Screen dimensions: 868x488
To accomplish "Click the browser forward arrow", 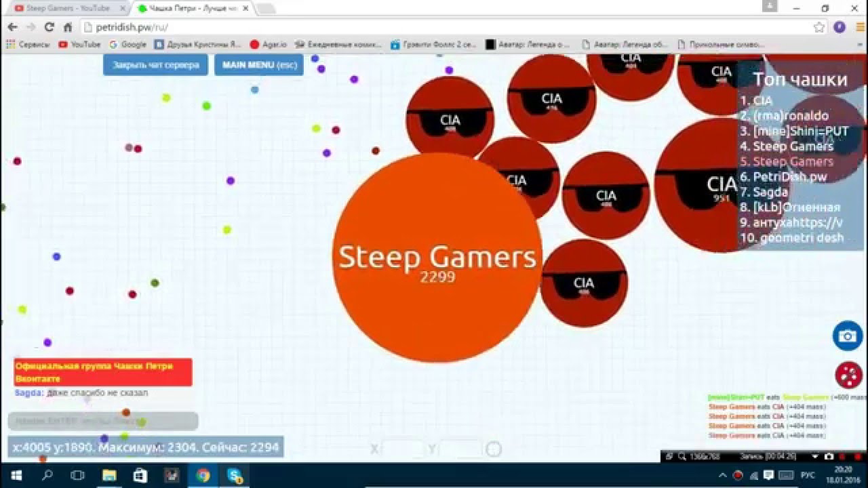I will pos(31,27).
